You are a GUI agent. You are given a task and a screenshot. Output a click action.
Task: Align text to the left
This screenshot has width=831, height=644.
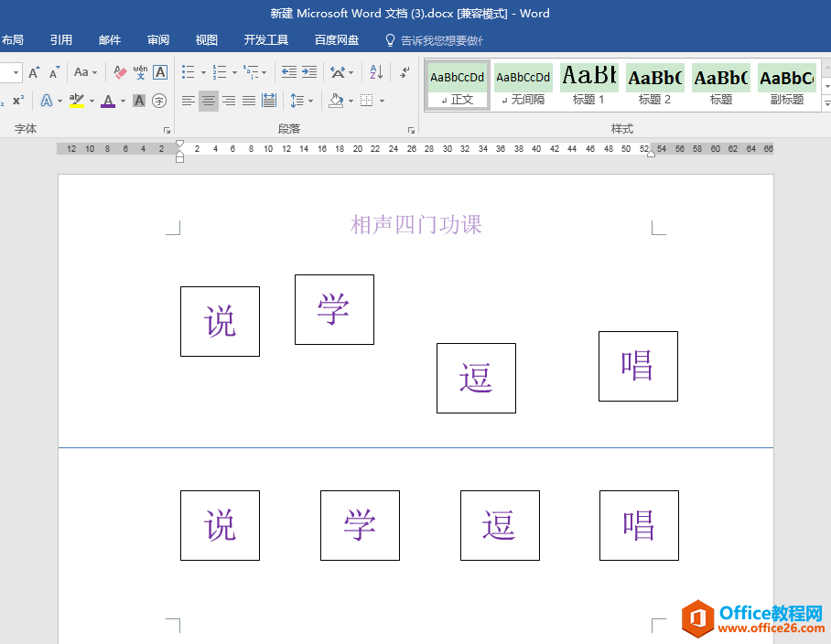pyautogui.click(x=189, y=101)
